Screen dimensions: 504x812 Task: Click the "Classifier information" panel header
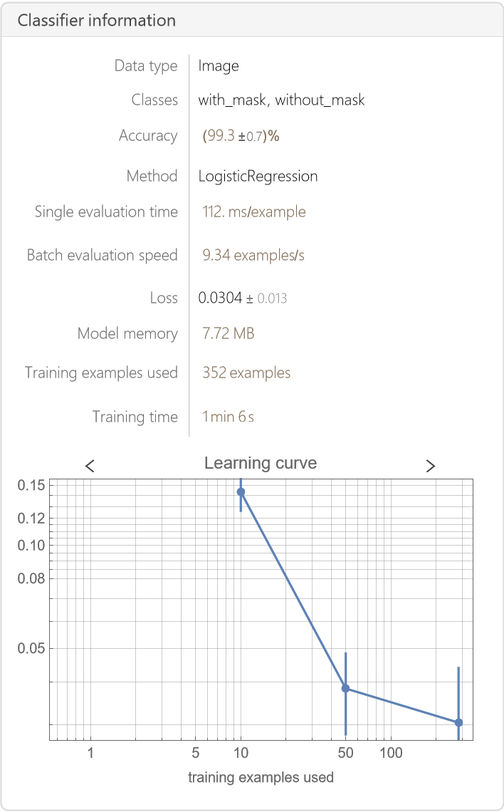pos(97,21)
